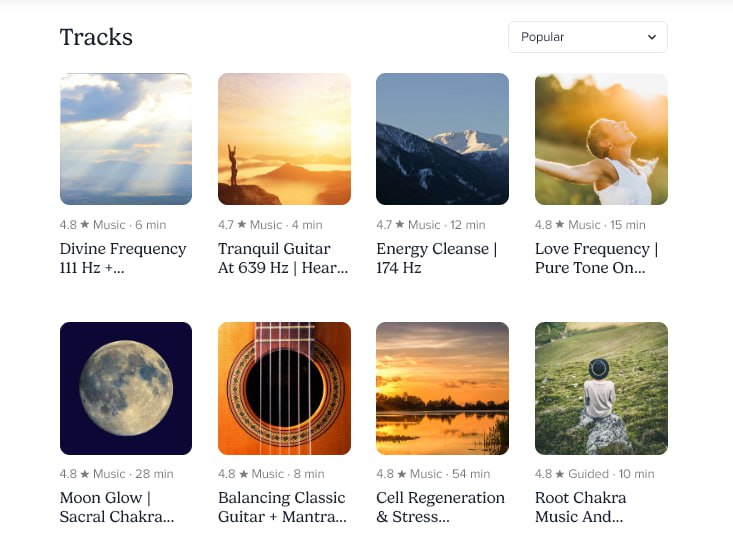Image resolution: width=733 pixels, height=540 pixels.
Task: Open the Popular sort dropdown
Action: click(x=587, y=37)
